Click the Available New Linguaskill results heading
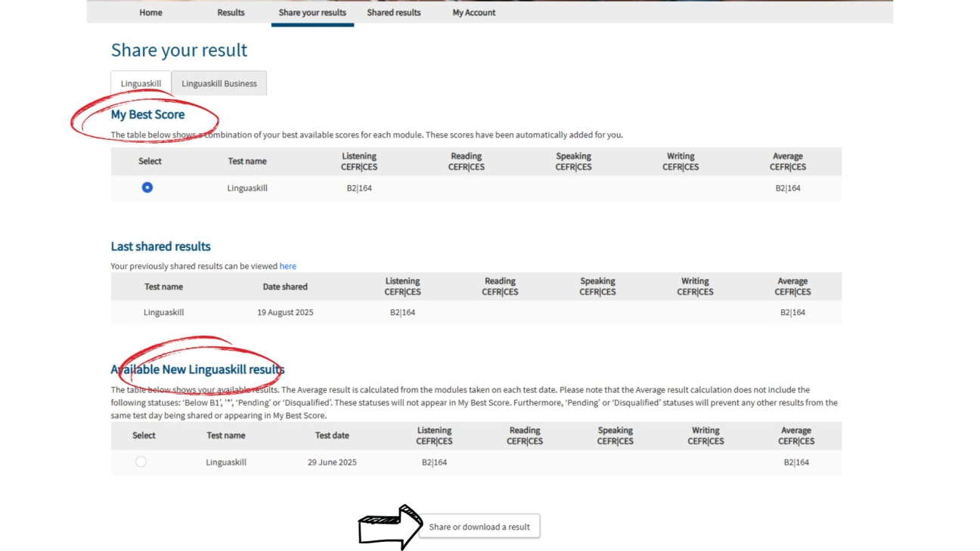 pos(197,370)
